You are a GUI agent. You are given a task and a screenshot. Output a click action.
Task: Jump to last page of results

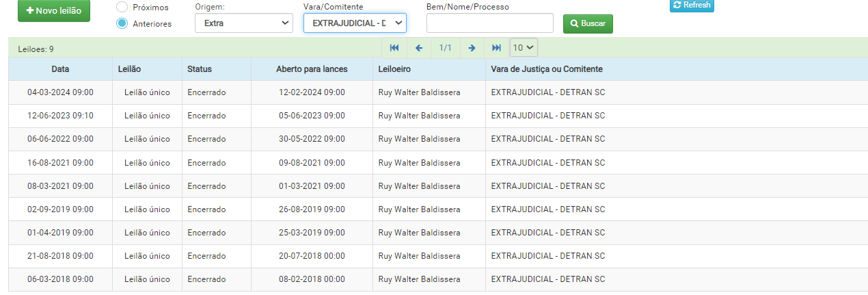click(497, 48)
